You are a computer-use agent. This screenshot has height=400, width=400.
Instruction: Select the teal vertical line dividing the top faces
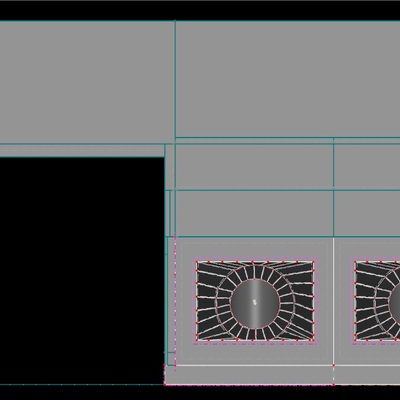pos(175,80)
